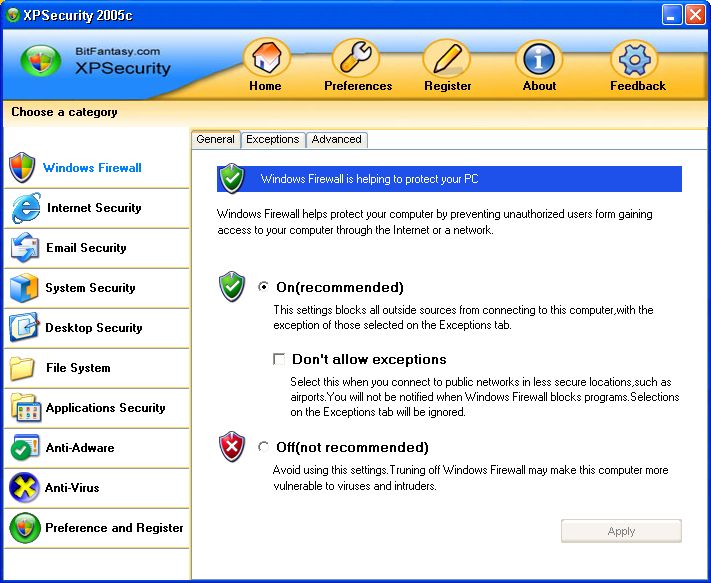Viewport: 711px width, 583px height.
Task: Select the Anti-Virus yellow X icon
Action: click(24, 487)
